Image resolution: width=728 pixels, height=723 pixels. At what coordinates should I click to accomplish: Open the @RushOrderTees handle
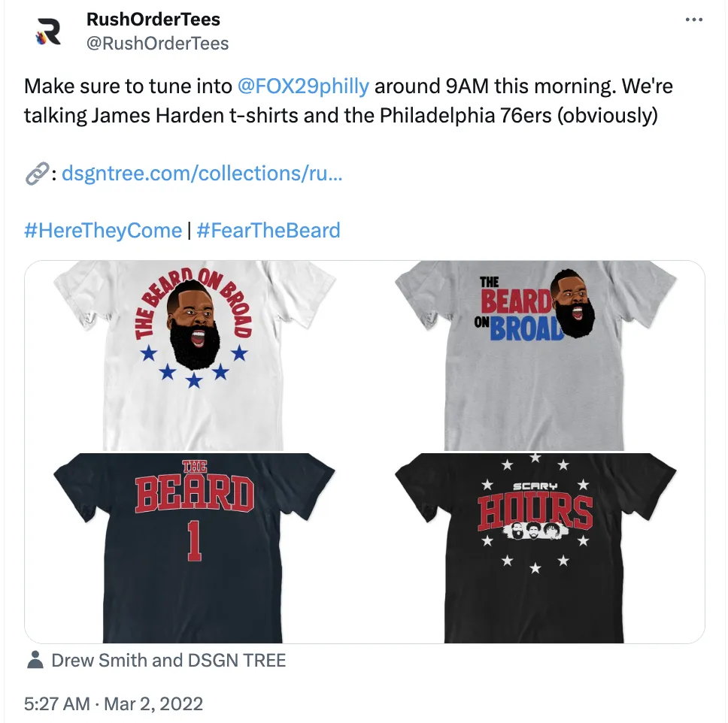(x=157, y=43)
